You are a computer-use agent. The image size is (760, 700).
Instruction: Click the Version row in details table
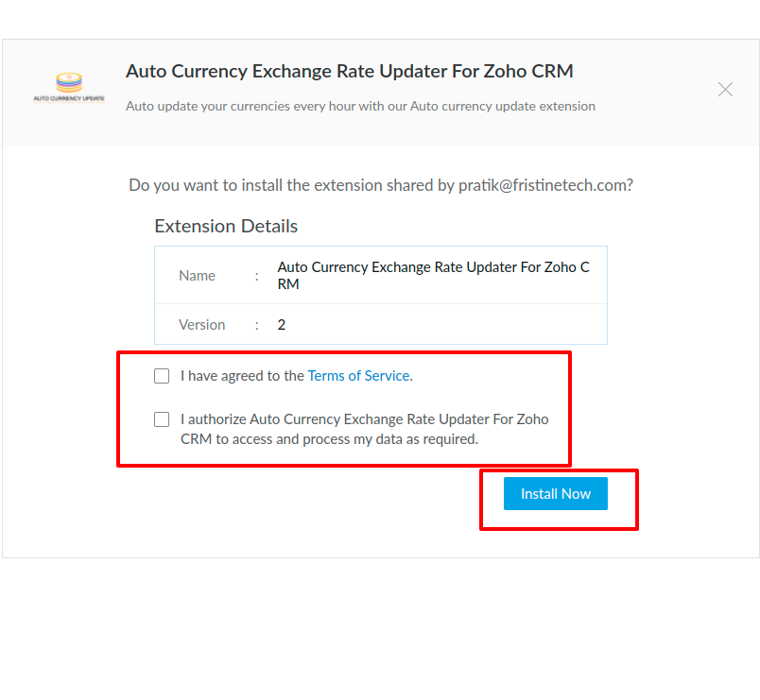(x=381, y=325)
